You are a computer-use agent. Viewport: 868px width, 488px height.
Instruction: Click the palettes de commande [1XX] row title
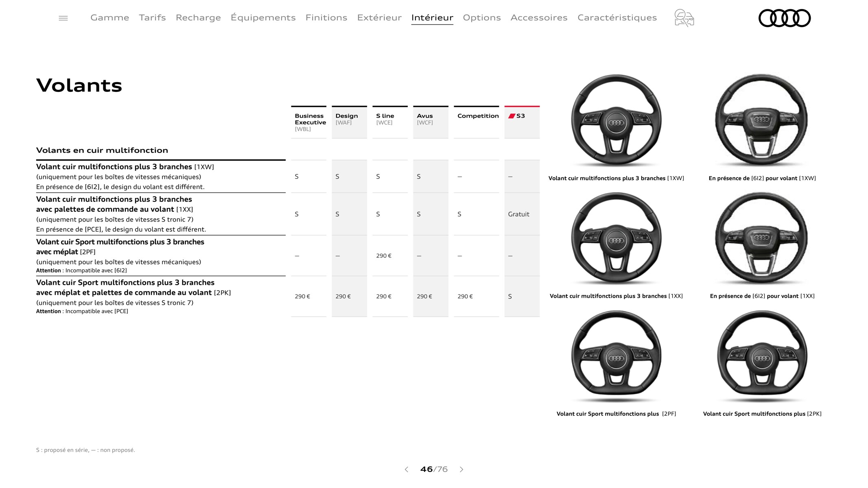(114, 204)
